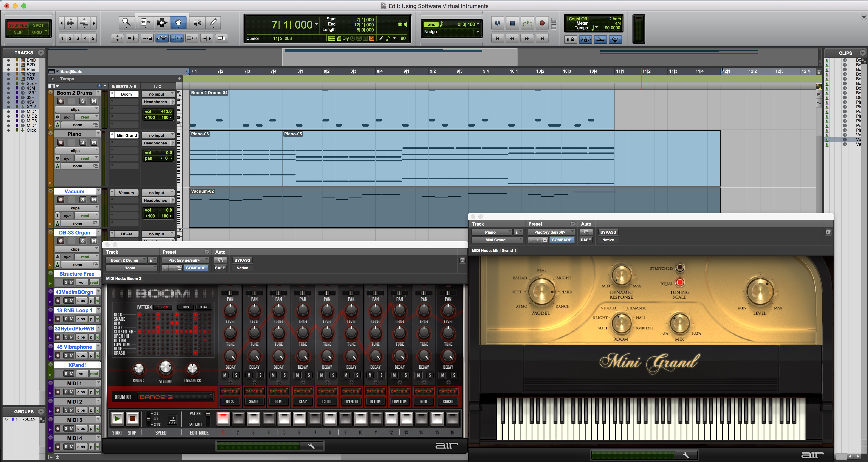This screenshot has height=463, width=868.
Task: Enable SHUFFLE edit mode
Action: point(17,25)
